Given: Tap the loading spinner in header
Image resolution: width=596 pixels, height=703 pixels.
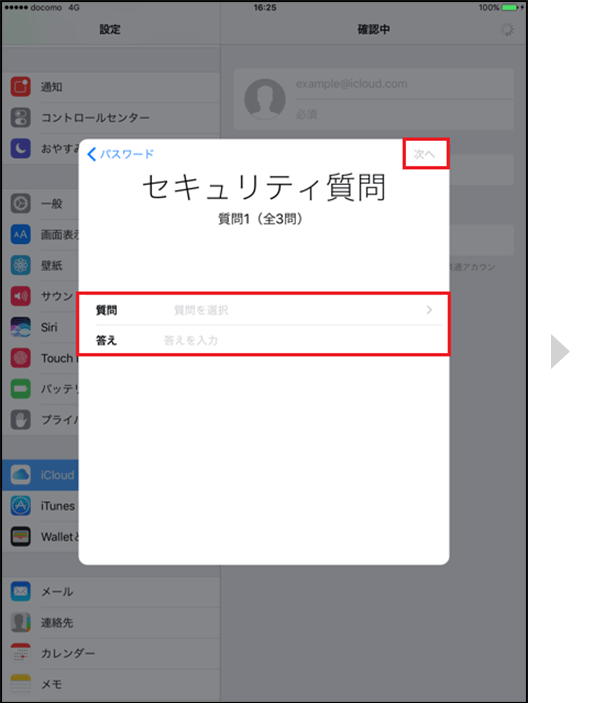Looking at the screenshot, I should point(507,30).
